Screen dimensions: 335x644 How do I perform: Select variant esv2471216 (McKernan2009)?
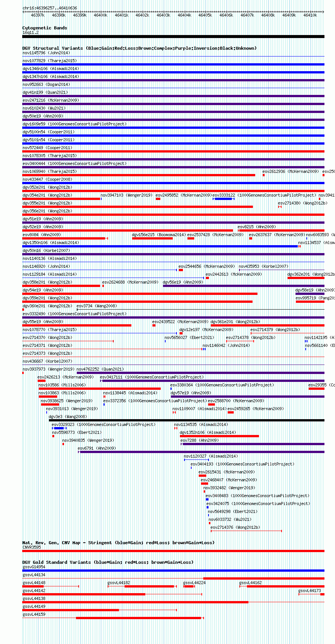(51, 100)
